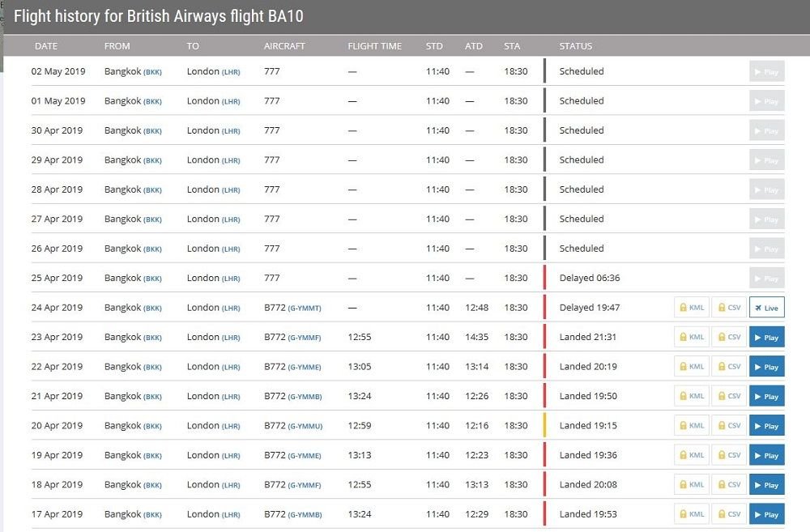The height and width of the screenshot is (532, 810).
Task: Select the ATD '14:35' cell
Action: (x=477, y=337)
